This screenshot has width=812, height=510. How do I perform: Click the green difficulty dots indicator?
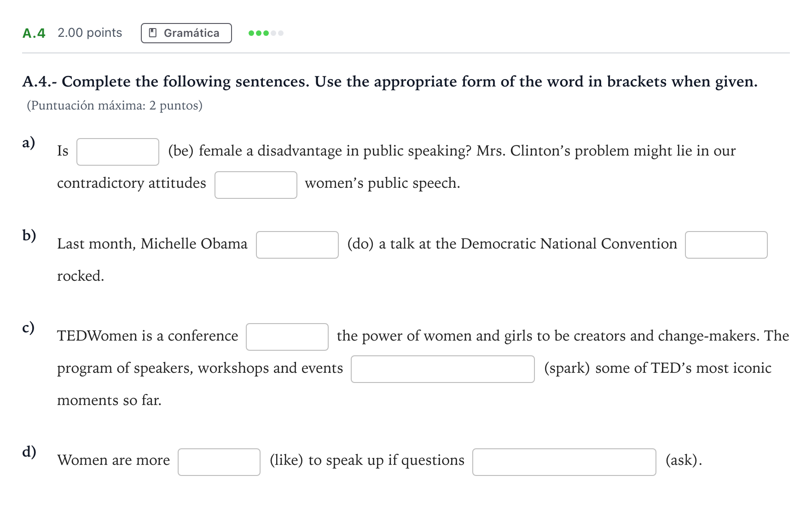click(266, 33)
